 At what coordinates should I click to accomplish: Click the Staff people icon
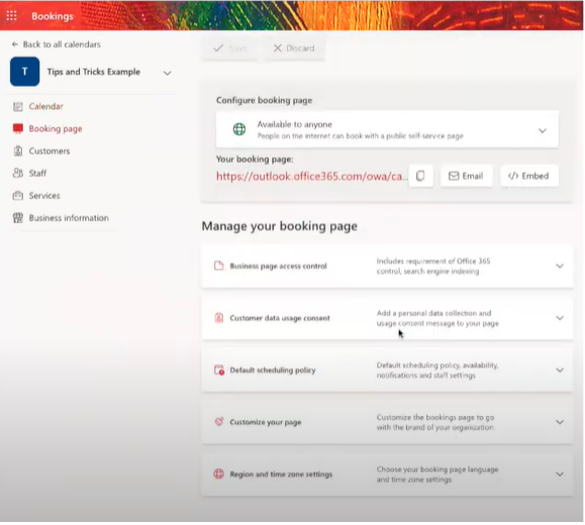[x=18, y=173]
